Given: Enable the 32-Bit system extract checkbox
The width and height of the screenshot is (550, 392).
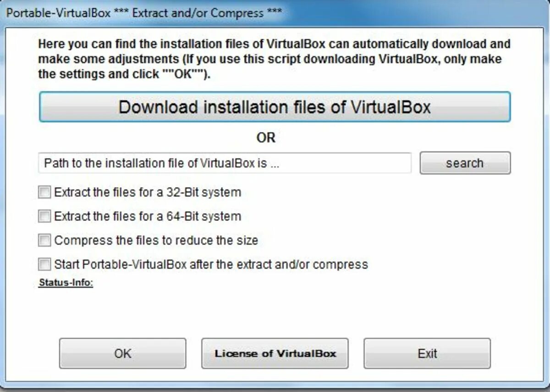Looking at the screenshot, I should (x=44, y=192).
